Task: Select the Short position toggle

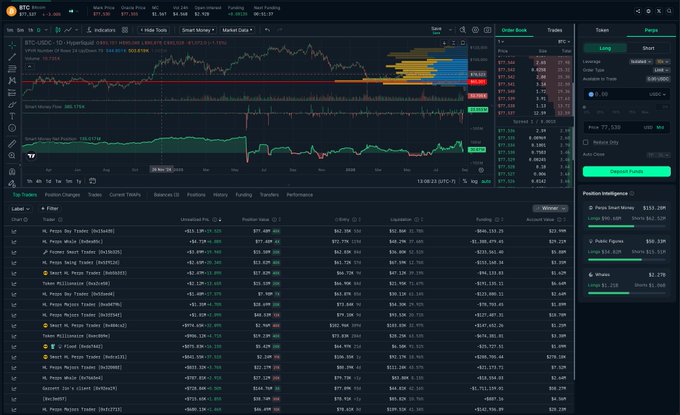Action: [648, 48]
